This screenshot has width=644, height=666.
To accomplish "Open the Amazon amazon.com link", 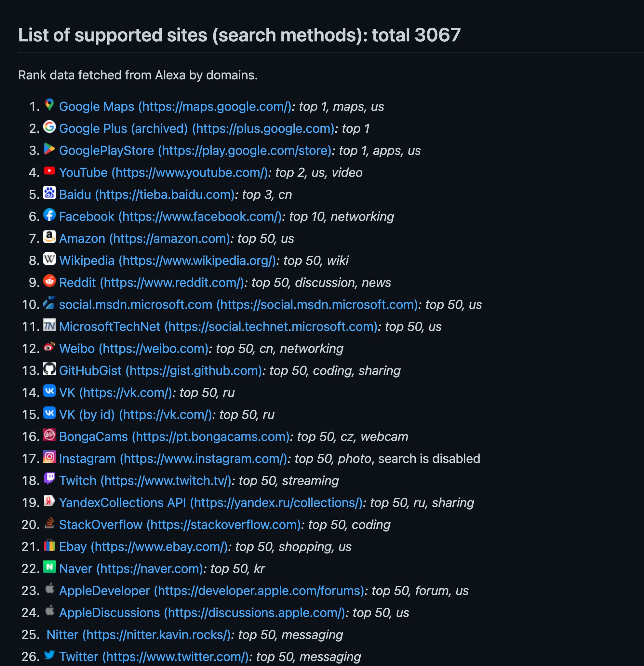I will pos(145,239).
